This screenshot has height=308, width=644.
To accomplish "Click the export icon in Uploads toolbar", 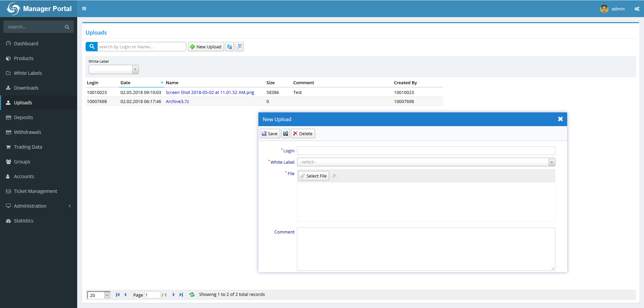I will [239, 47].
